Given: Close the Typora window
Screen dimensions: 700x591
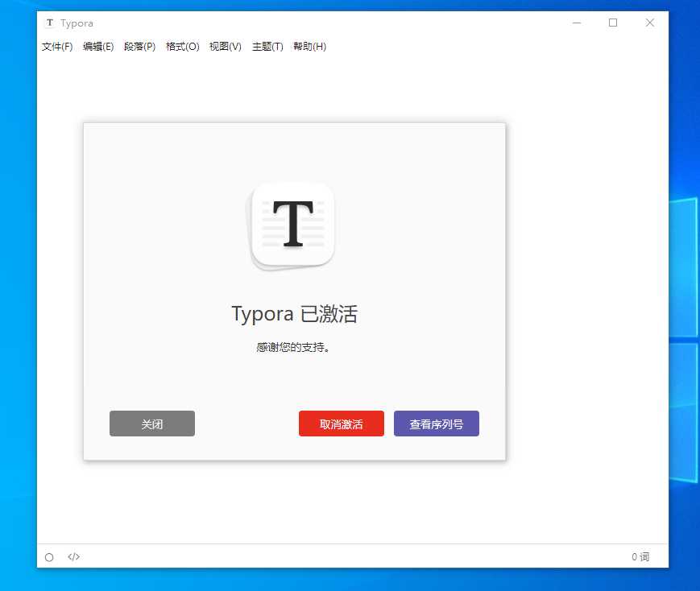Looking at the screenshot, I should [x=649, y=23].
